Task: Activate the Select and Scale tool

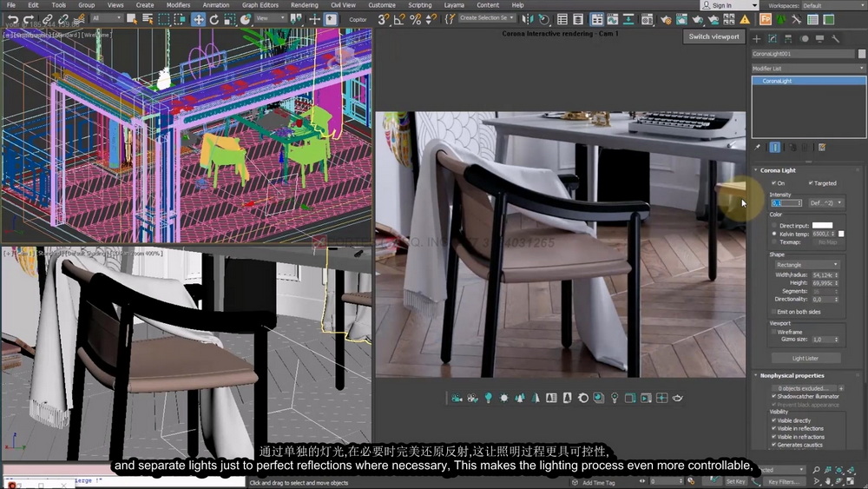Action: [230, 19]
